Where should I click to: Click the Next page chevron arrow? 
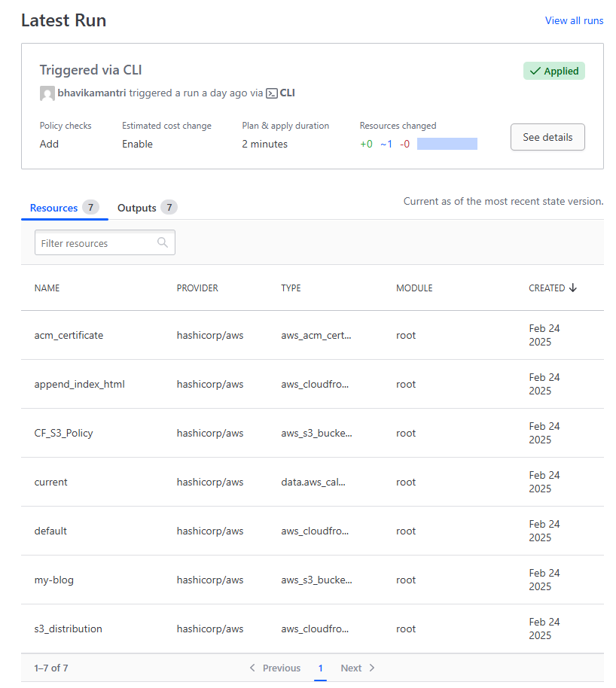372,668
